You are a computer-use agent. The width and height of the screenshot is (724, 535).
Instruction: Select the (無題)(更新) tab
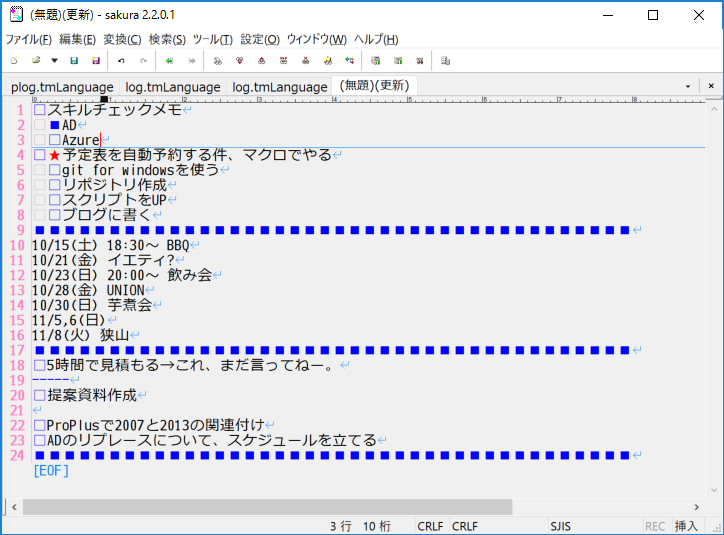click(x=374, y=85)
